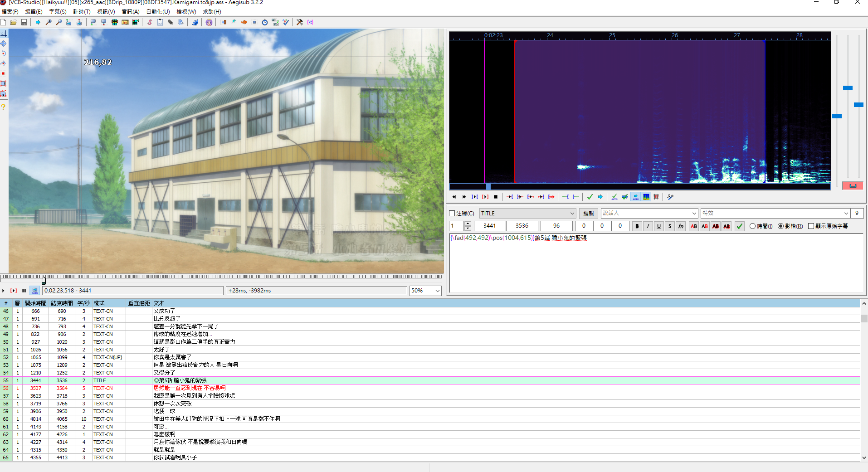
Task: Go to previous line in audio toolbar
Action: click(x=454, y=197)
